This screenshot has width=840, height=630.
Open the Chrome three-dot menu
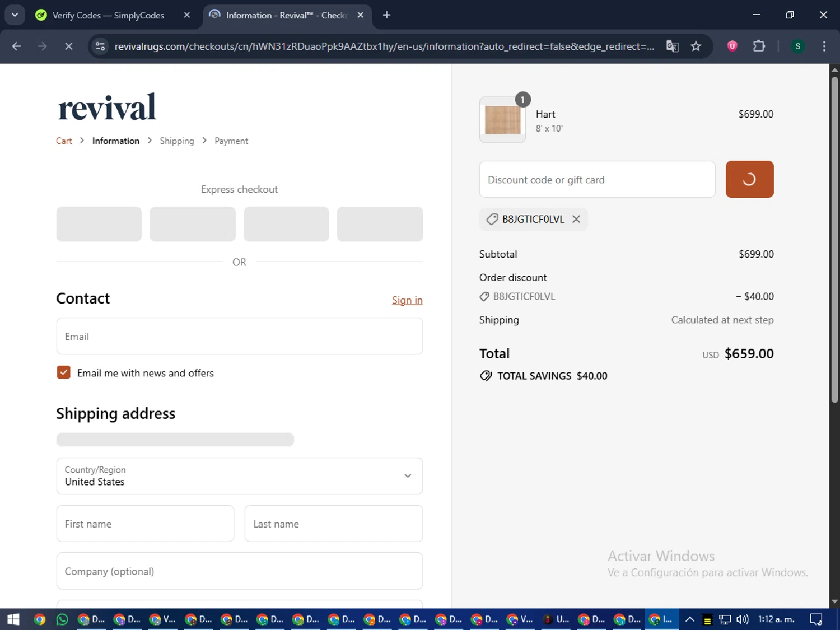(x=824, y=46)
